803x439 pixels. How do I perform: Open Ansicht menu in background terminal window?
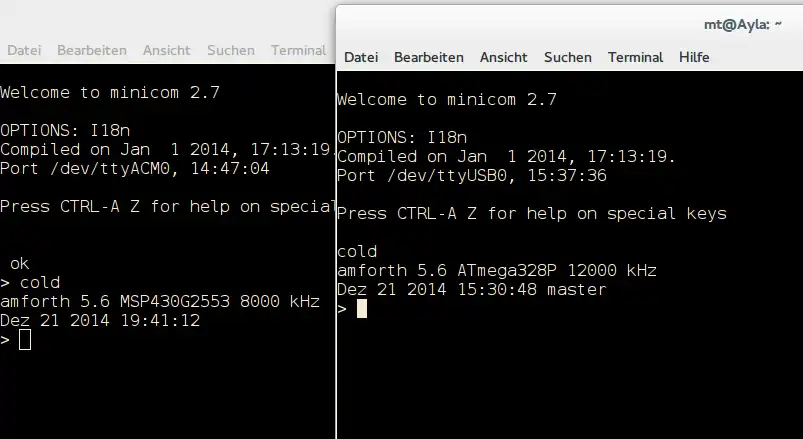coord(166,50)
